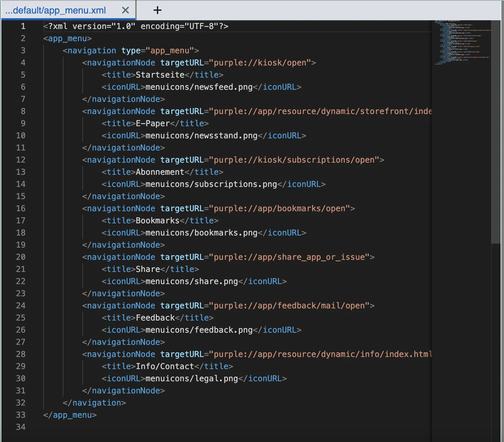Click menuicons/bookmarks.png text

(201, 233)
